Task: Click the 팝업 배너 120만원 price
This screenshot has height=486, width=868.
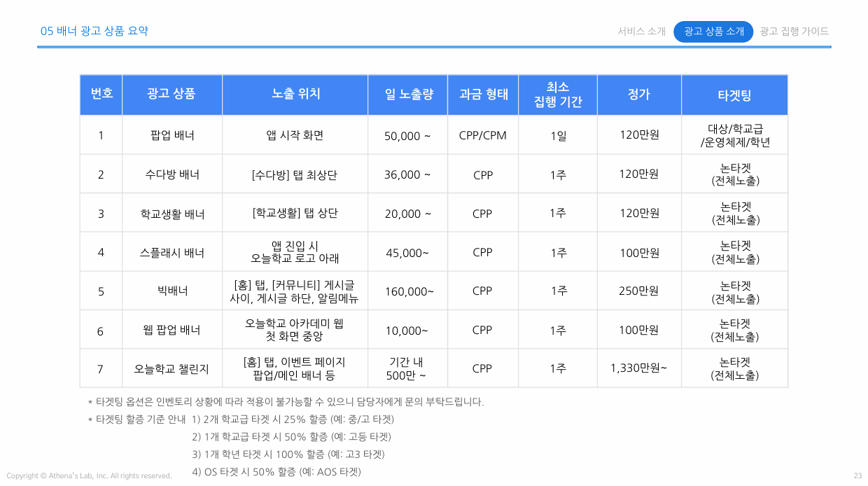Action: tap(639, 135)
